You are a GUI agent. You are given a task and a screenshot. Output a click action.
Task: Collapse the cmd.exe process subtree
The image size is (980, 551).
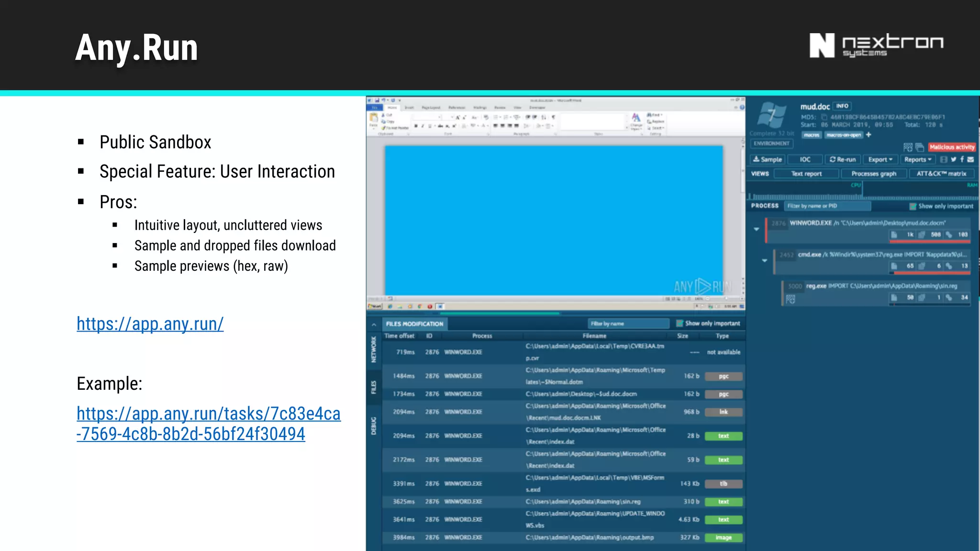click(765, 261)
